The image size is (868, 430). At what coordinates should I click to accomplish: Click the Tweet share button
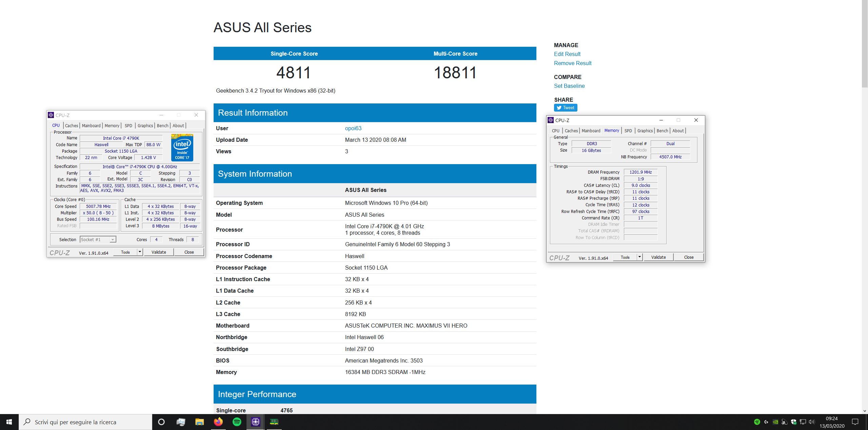(566, 107)
